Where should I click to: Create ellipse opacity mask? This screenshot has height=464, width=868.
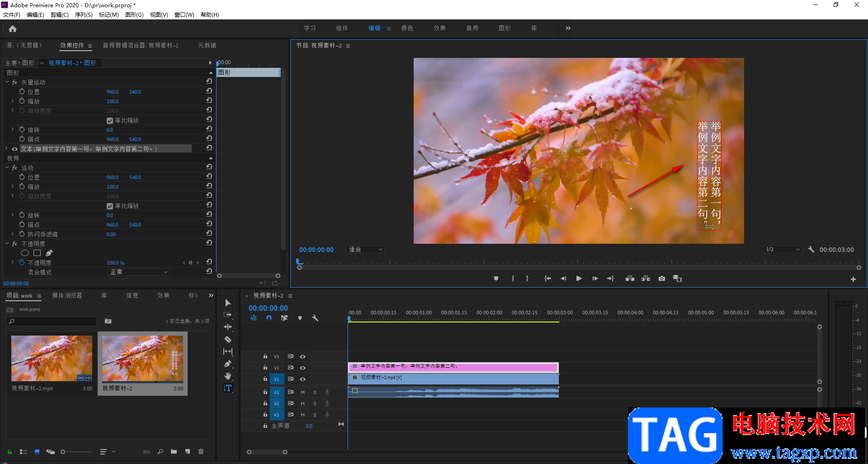25,253
